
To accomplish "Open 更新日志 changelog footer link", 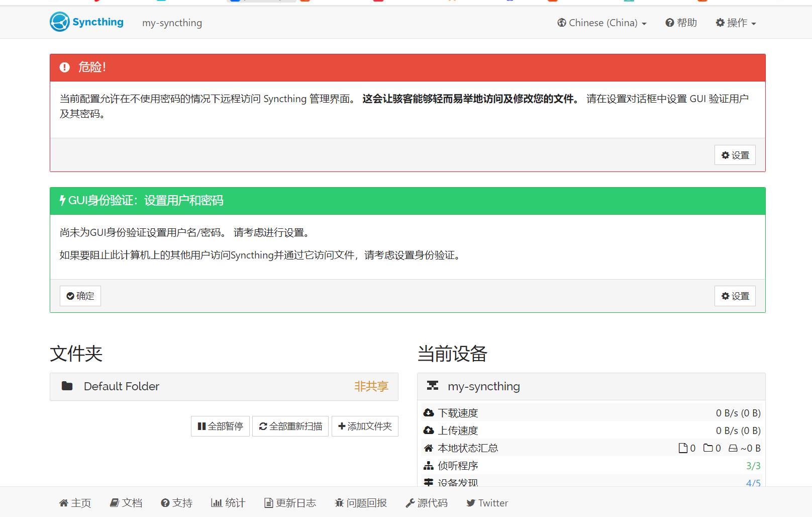I will point(290,503).
